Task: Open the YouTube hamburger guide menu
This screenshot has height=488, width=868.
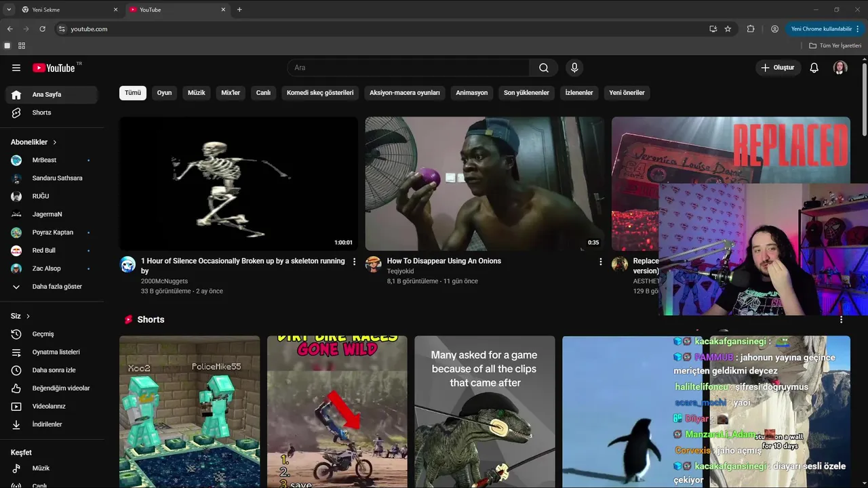Action: (16, 68)
